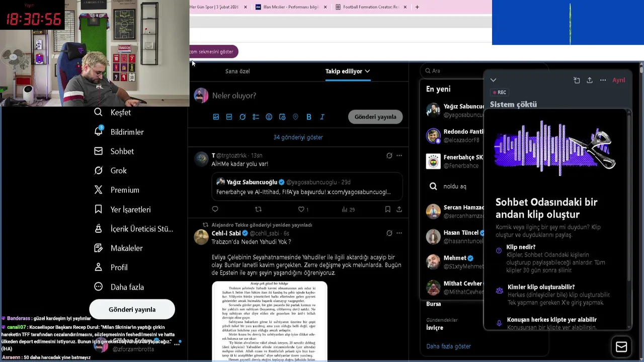Click the sekmesini göster pill button
644x362 pixels.
pos(213,52)
